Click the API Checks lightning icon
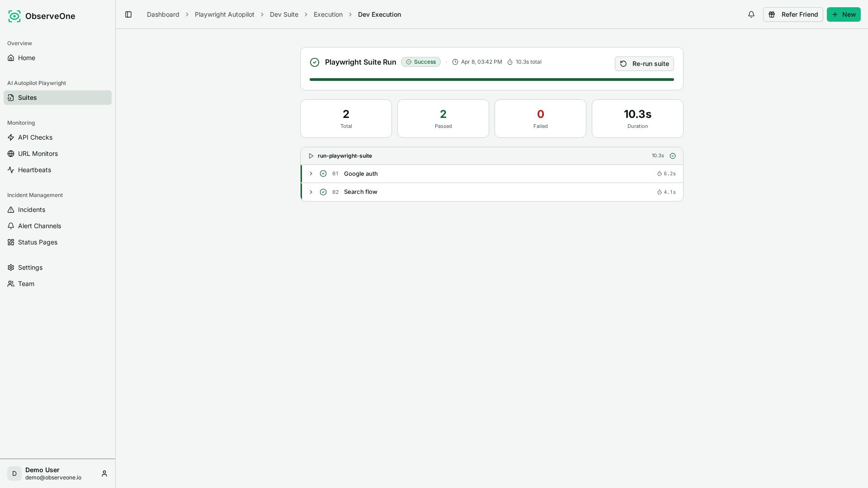 tap(11, 137)
